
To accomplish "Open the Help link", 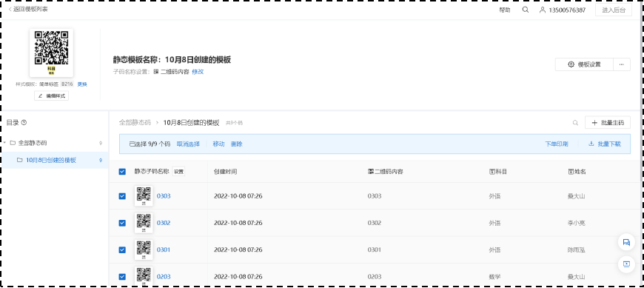I will click(504, 10).
